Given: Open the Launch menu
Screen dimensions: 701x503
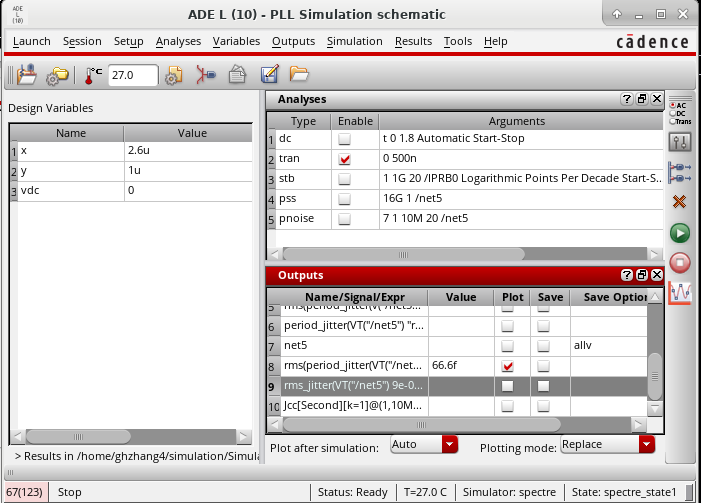Looking at the screenshot, I should [x=32, y=41].
